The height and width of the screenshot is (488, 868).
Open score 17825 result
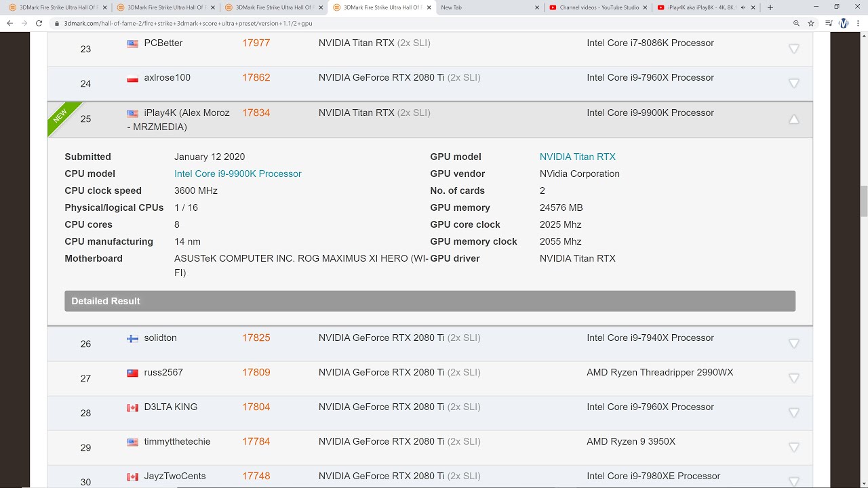[x=256, y=338]
